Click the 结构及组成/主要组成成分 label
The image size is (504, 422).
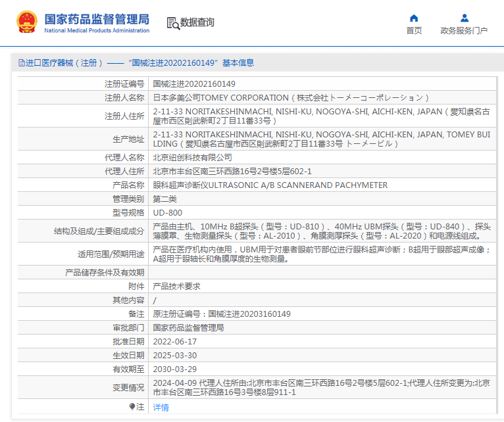click(x=99, y=231)
